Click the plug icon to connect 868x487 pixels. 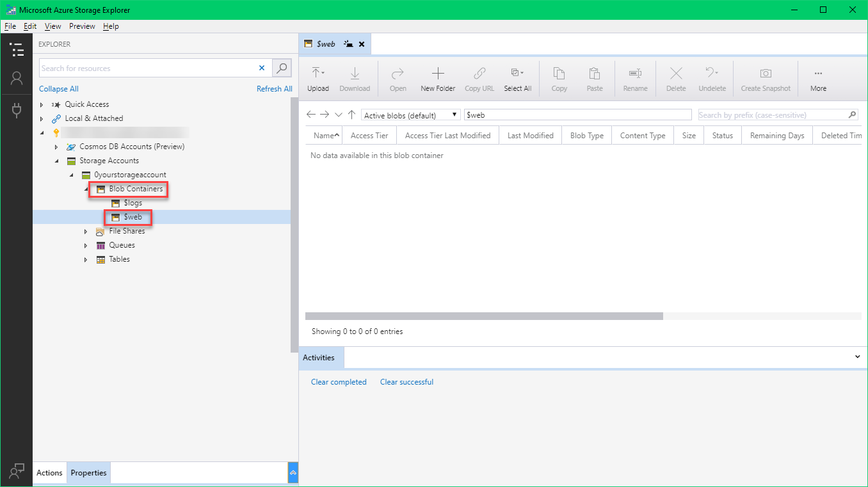tap(17, 110)
